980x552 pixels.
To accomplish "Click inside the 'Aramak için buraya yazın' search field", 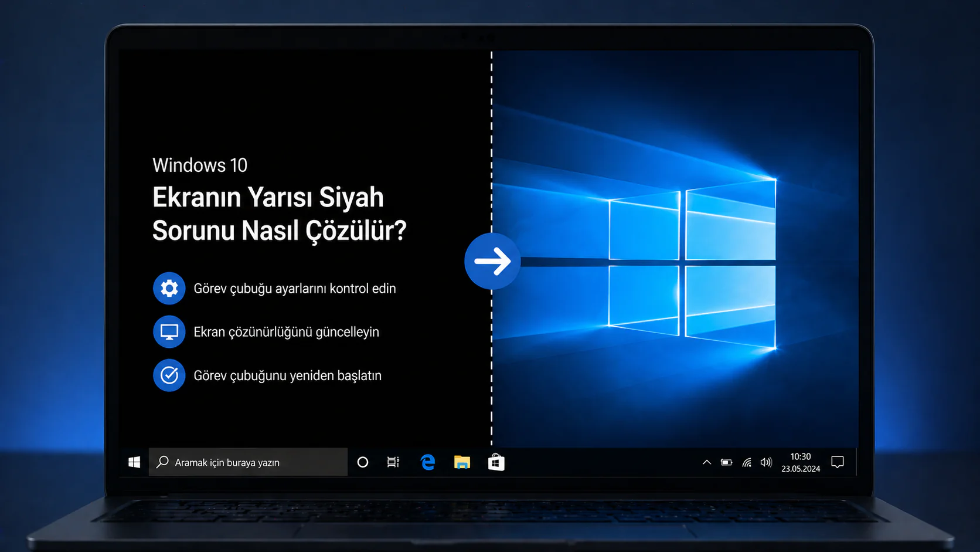I will click(x=246, y=462).
